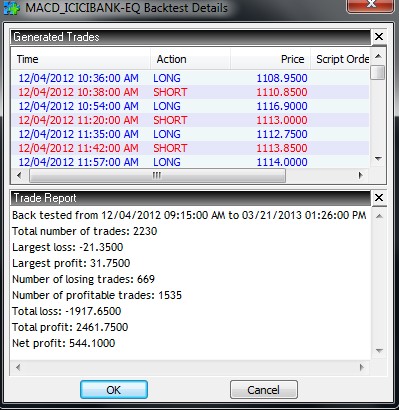Screen dimensions: 399x410
Task: Click the price 1113.8500 cell
Action: coord(282,148)
